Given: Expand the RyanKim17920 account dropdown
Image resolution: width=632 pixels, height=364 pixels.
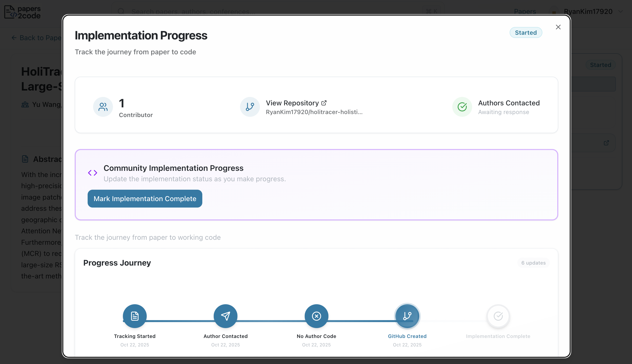Looking at the screenshot, I should 588,11.
